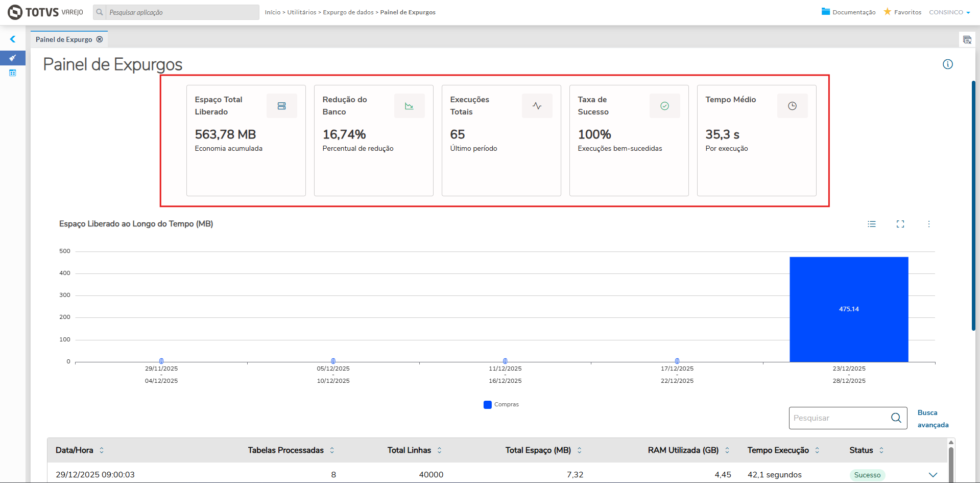Open Documentação folder link

point(848,12)
